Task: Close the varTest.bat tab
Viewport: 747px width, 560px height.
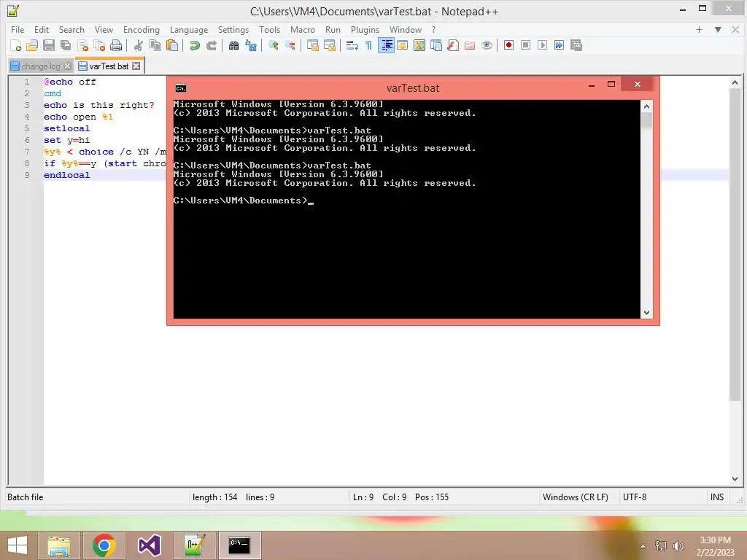Action: point(136,66)
